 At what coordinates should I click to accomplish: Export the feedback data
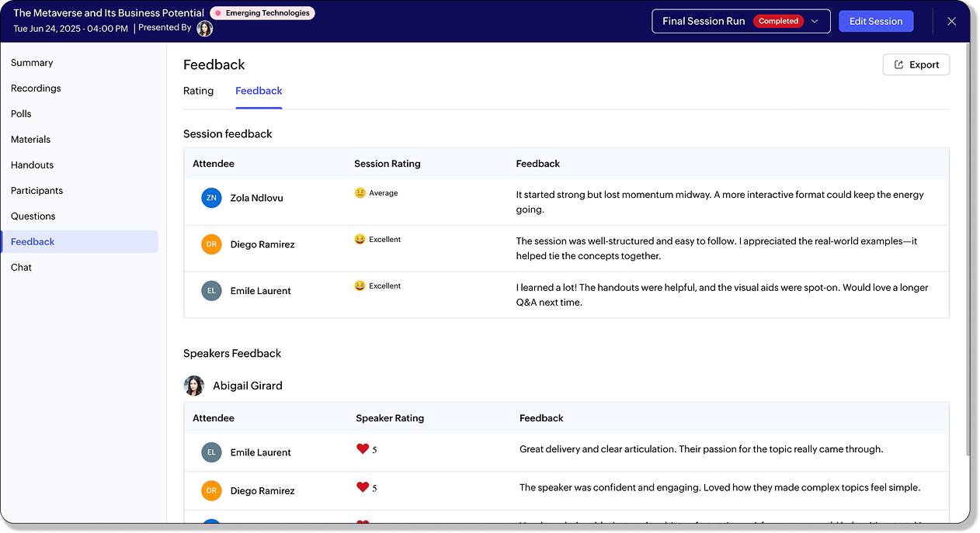click(916, 65)
